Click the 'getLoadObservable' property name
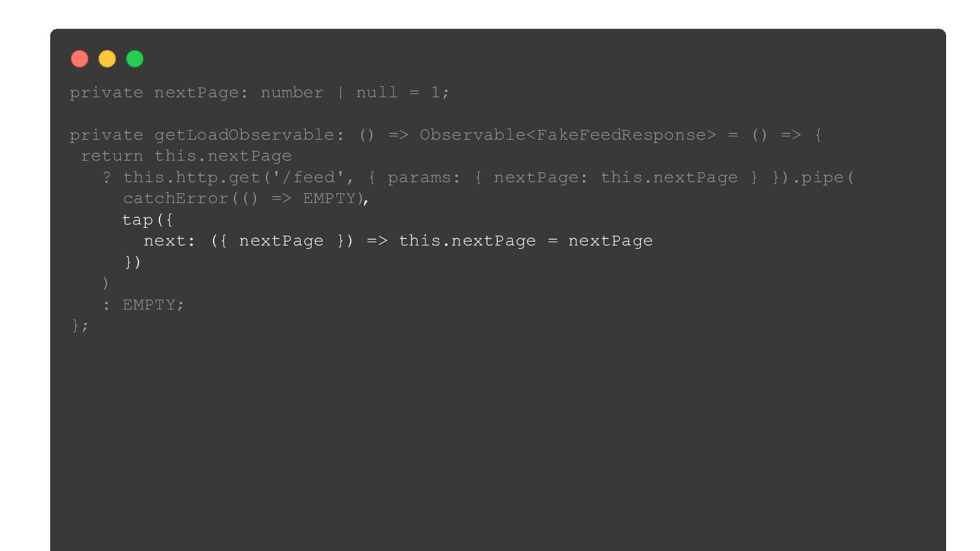980x551 pixels. 244,134
